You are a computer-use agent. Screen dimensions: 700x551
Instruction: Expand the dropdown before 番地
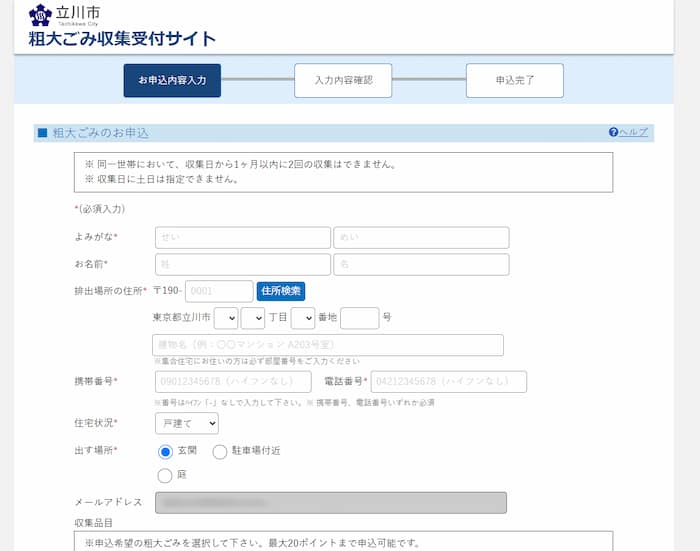[303, 318]
